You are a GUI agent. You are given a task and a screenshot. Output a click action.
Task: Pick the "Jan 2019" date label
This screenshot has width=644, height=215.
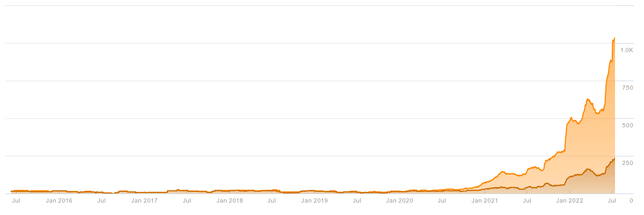314,200
